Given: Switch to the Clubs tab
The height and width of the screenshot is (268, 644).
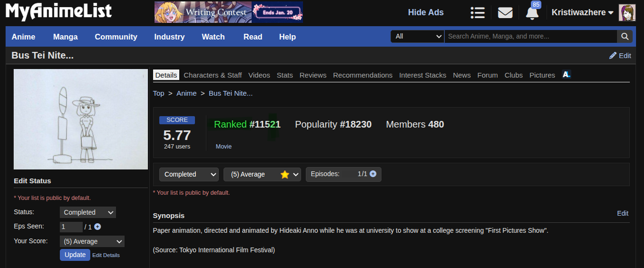Looking at the screenshot, I should 514,75.
